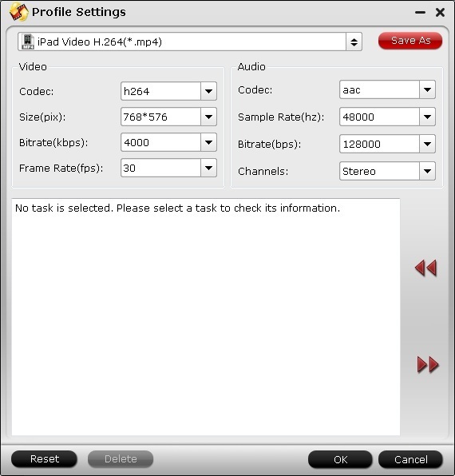Click the Cancel button
Viewport: 455px width, 476px height.
(410, 459)
